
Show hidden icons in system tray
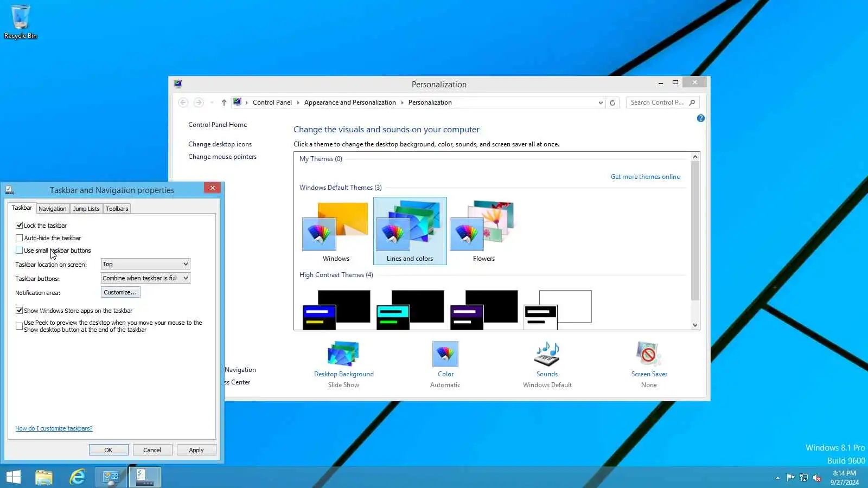pyautogui.click(x=777, y=478)
